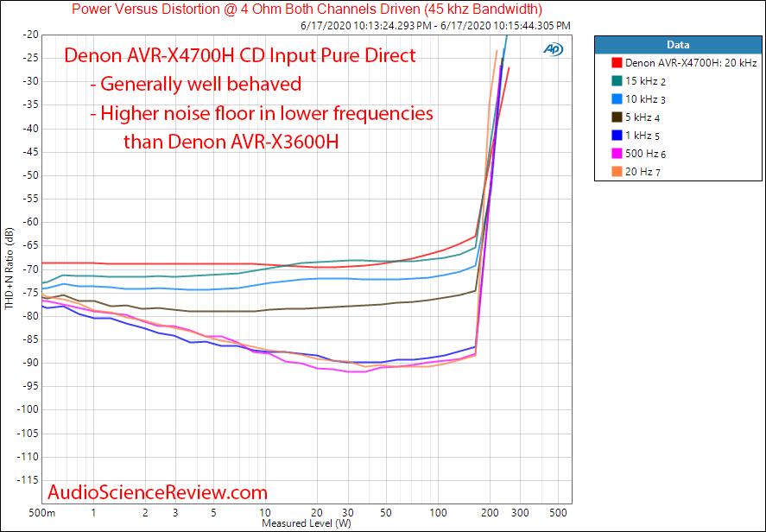Click annotation 'than Denon AVR-X3600H'
Viewport: 766px width, 532px height.
click(x=231, y=142)
